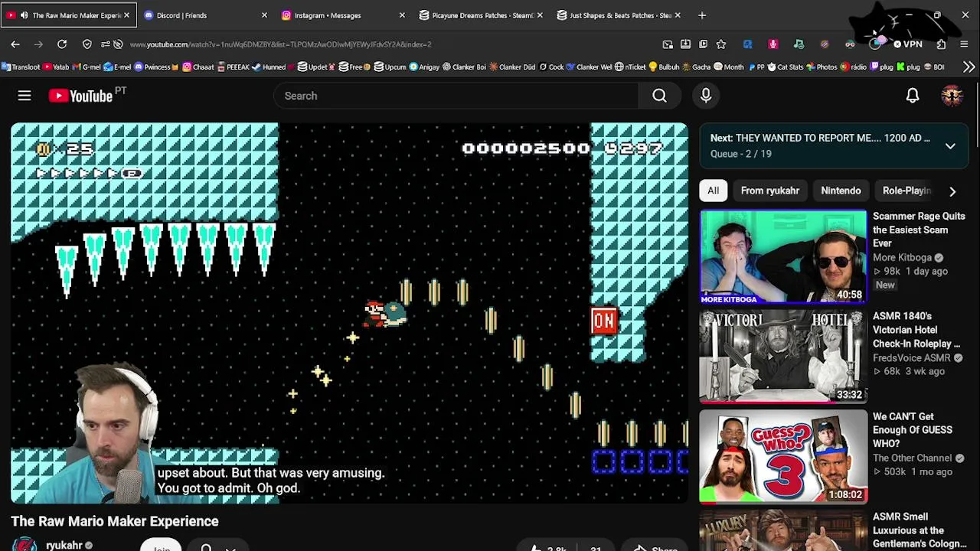Viewport: 980px width, 551px height.
Task: Reload the current page
Action: click(62, 44)
